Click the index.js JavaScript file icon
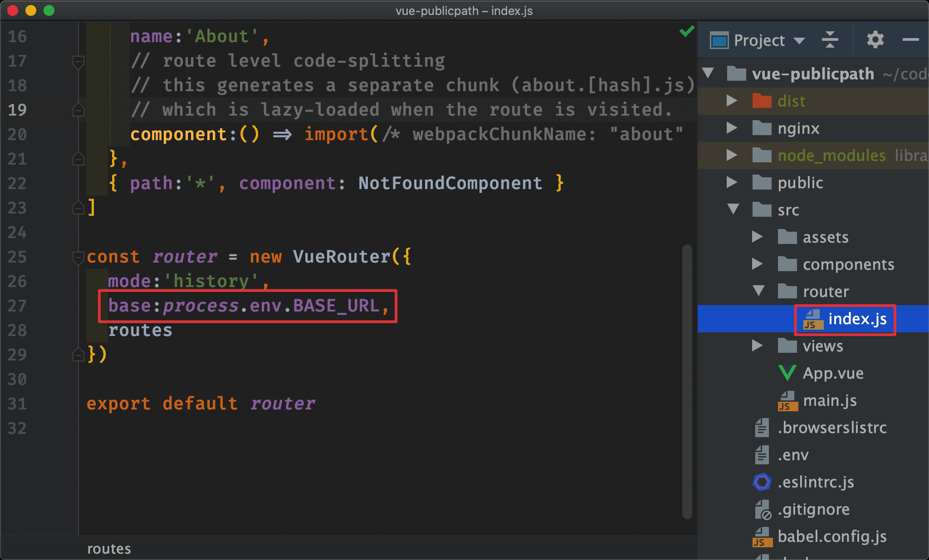929x560 pixels. click(812, 319)
